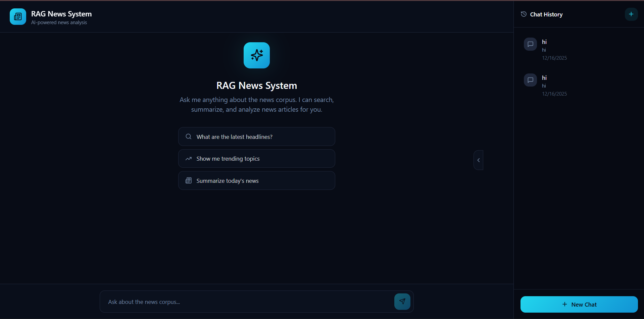Viewport: 644px width, 319px height.
Task: Click the trending arrow icon in topics suggestion
Action: click(x=189, y=159)
